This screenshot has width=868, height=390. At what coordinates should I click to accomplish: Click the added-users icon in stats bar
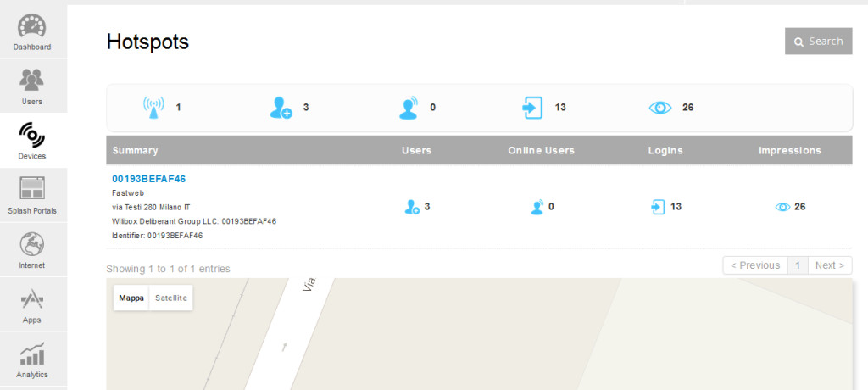pos(281,108)
